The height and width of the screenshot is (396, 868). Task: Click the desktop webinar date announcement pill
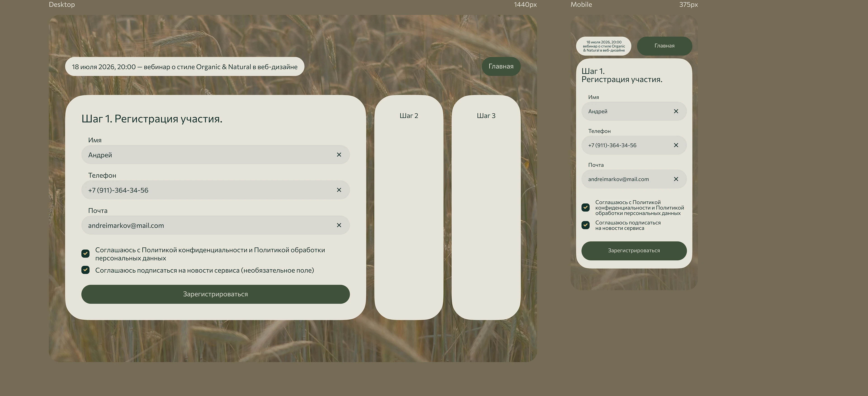pyautogui.click(x=185, y=66)
